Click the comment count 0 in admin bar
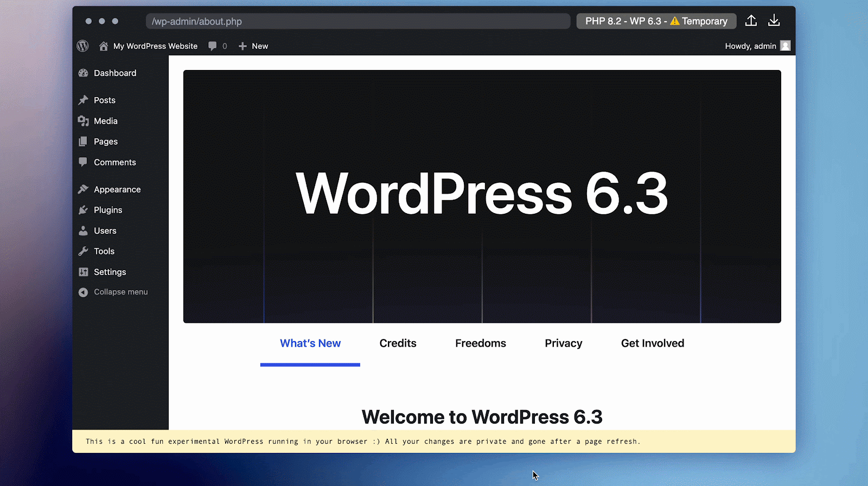Screen dimensions: 868x486 tap(225, 46)
